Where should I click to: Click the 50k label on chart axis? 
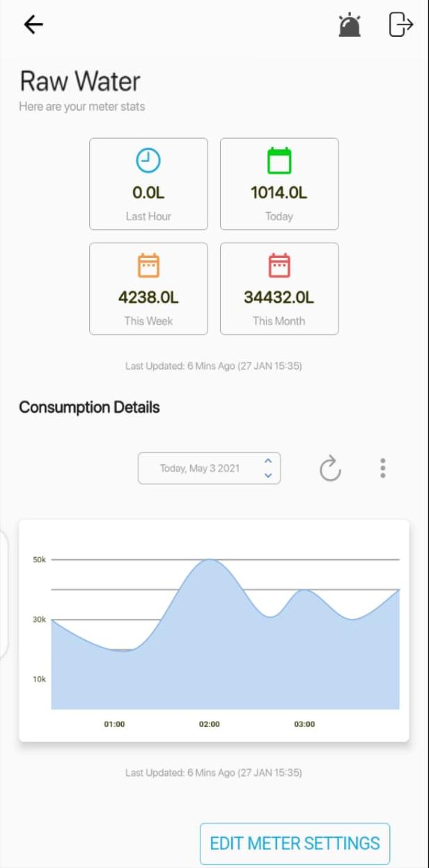tap(39, 559)
